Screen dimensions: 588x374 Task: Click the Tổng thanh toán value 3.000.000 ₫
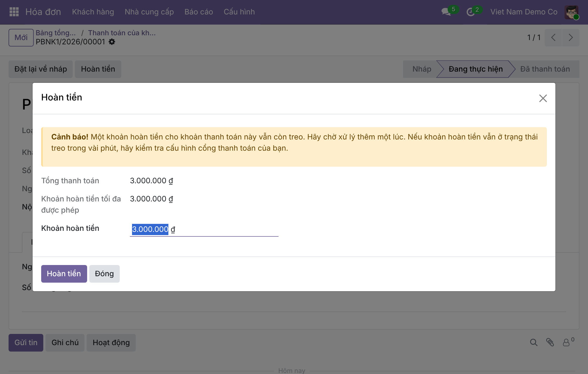152,181
